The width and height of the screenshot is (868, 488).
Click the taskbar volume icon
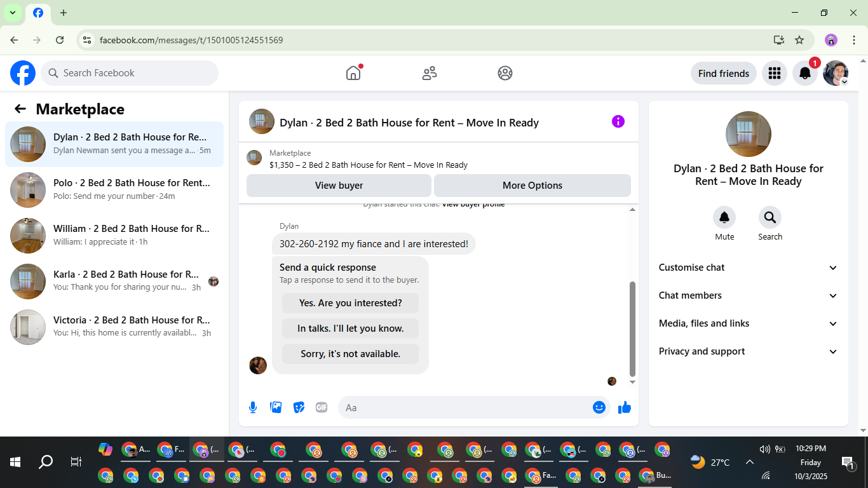(764, 449)
